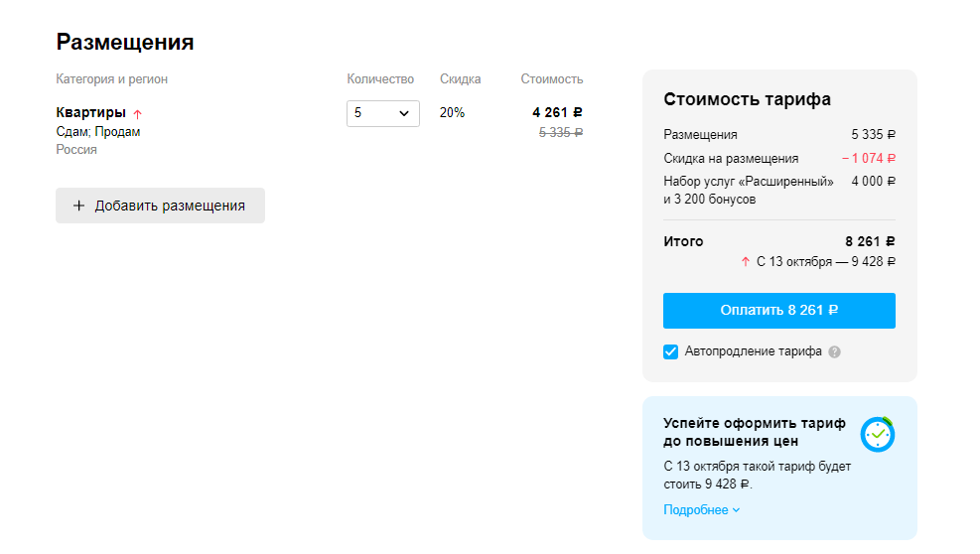The image size is (980, 554).
Task: Click the red arrow before С 13 октября
Action: pyautogui.click(x=746, y=262)
